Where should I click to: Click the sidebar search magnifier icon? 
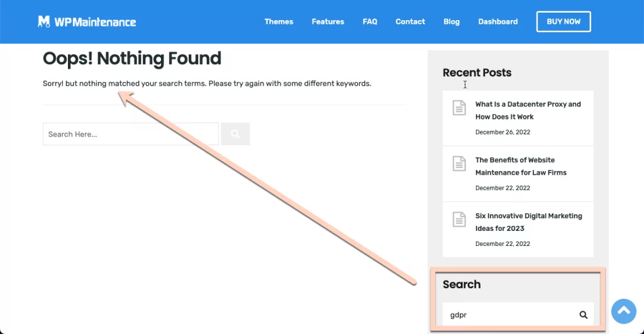coord(583,315)
